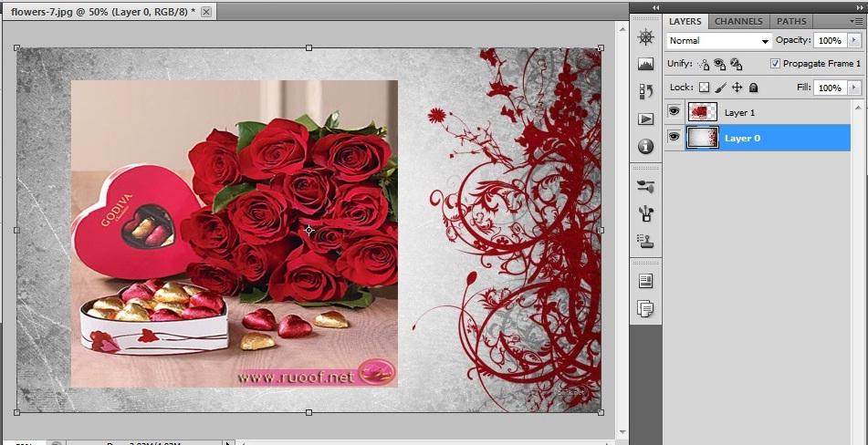The height and width of the screenshot is (445, 868).
Task: Open the Info panel icon
Action: click(x=646, y=146)
